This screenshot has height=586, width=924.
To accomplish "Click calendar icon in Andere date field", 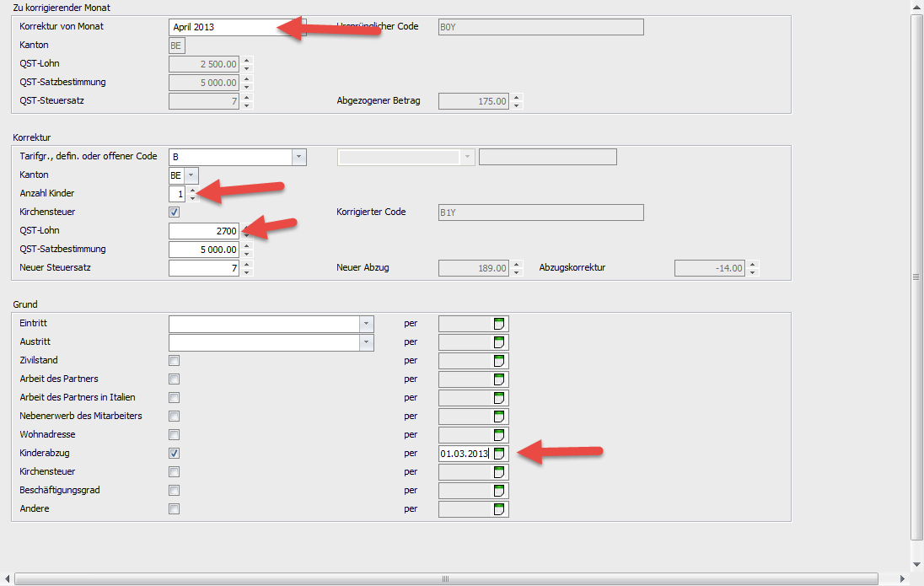I will pos(498,509).
